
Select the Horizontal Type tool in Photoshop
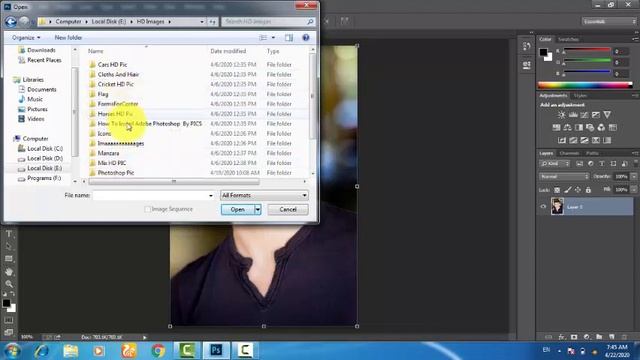click(9, 234)
